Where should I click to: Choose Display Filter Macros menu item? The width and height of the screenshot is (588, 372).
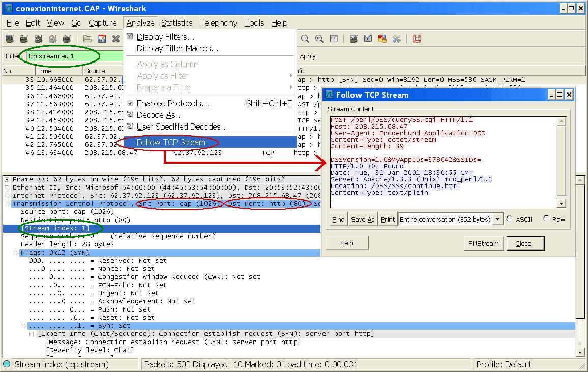pyautogui.click(x=210, y=49)
